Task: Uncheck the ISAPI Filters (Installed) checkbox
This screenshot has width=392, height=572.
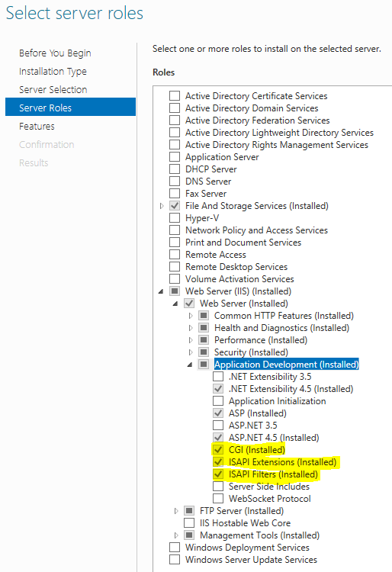Action: pyautogui.click(x=218, y=474)
